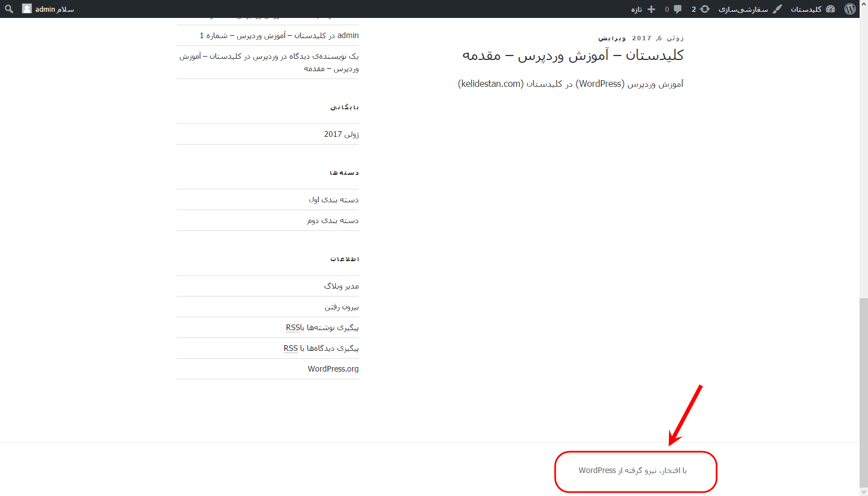Image resolution: width=868 pixels, height=496 pixels.
Task: Click the vertical page scrollbar thumb
Action: point(864,392)
